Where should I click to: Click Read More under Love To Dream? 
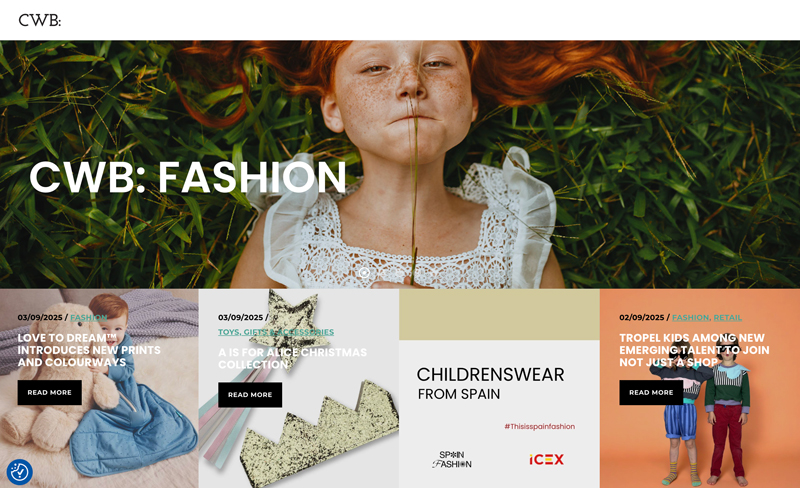49,393
